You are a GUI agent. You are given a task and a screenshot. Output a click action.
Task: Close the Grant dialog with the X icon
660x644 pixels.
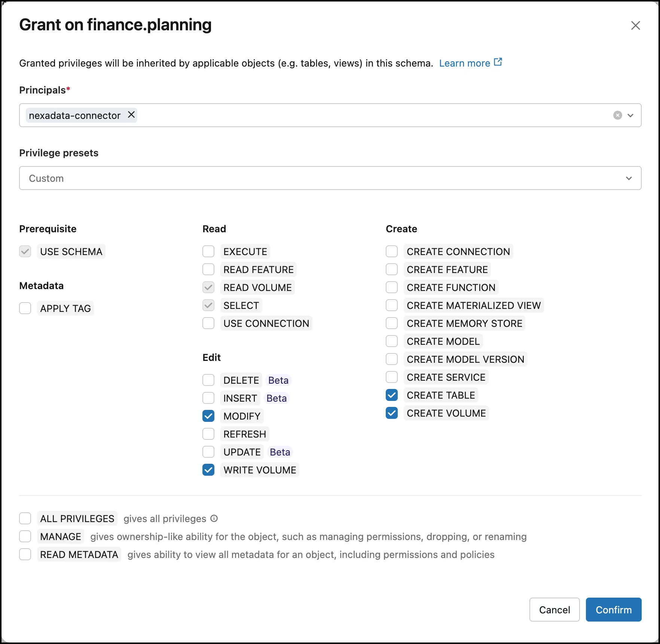[x=635, y=25]
